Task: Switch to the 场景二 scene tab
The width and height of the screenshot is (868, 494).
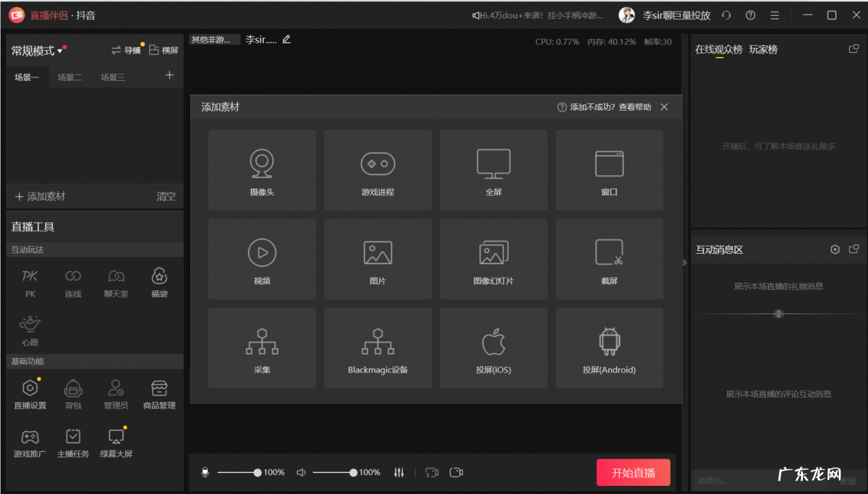Action: (x=70, y=77)
